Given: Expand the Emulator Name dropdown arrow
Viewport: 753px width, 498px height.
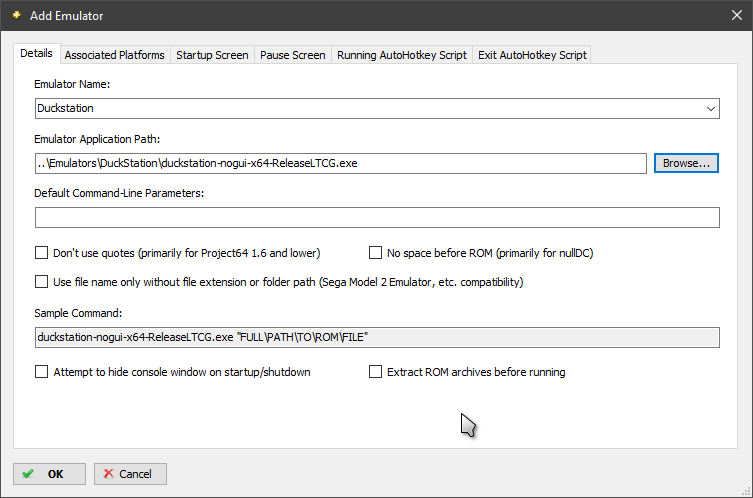Looking at the screenshot, I should (710, 108).
